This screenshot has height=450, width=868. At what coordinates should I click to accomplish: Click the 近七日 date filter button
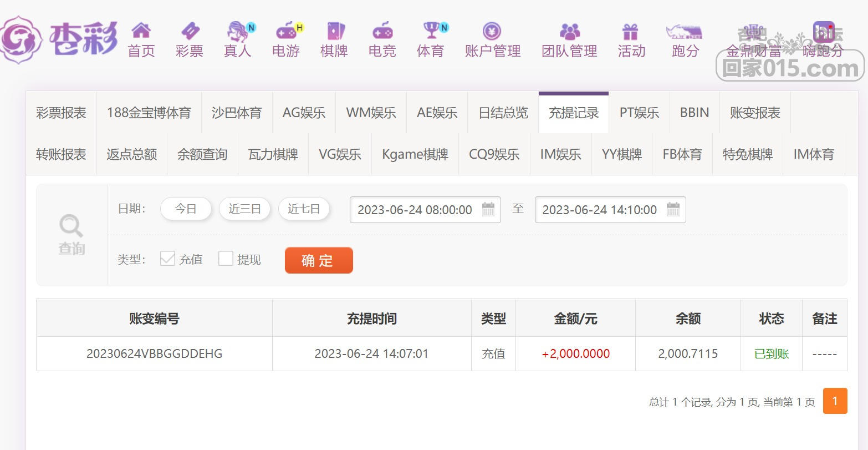(304, 209)
